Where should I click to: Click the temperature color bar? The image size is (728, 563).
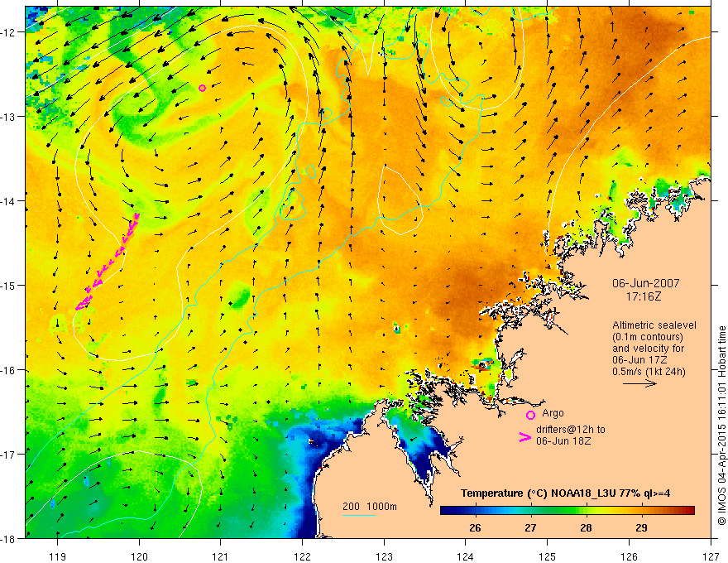[567, 511]
